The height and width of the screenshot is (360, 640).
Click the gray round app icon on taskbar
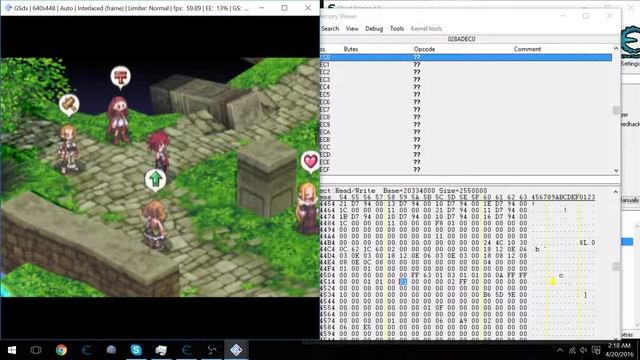111,350
